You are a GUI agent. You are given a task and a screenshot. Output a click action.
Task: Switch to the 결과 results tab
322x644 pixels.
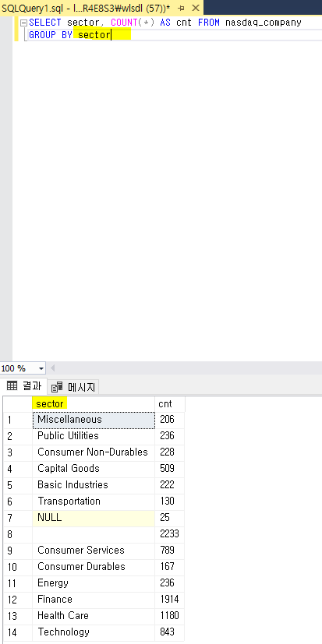click(24, 386)
